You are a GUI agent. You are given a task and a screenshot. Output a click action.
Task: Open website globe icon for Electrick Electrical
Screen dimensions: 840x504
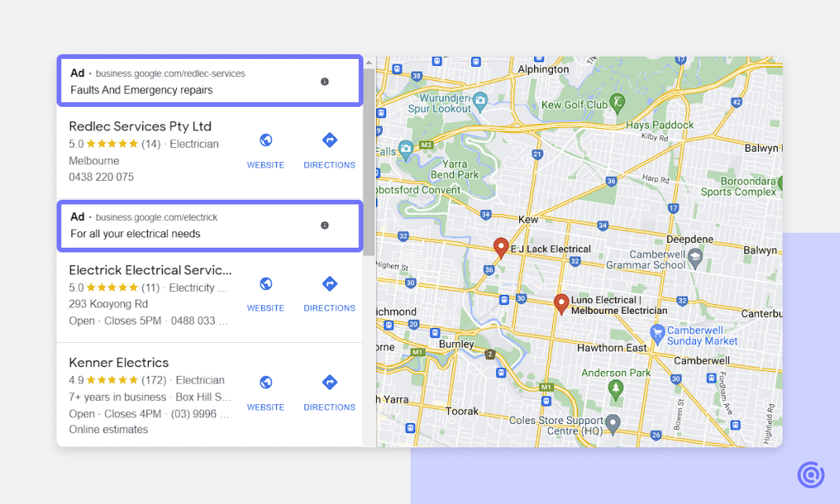(266, 284)
